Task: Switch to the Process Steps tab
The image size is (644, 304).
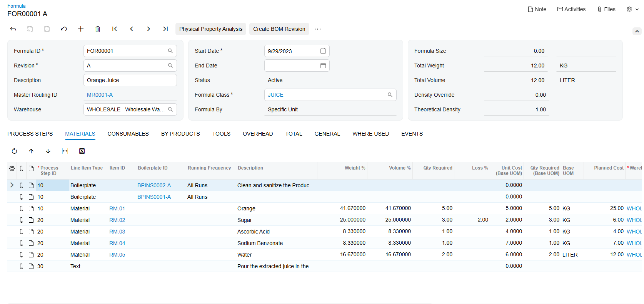Action: (30, 134)
